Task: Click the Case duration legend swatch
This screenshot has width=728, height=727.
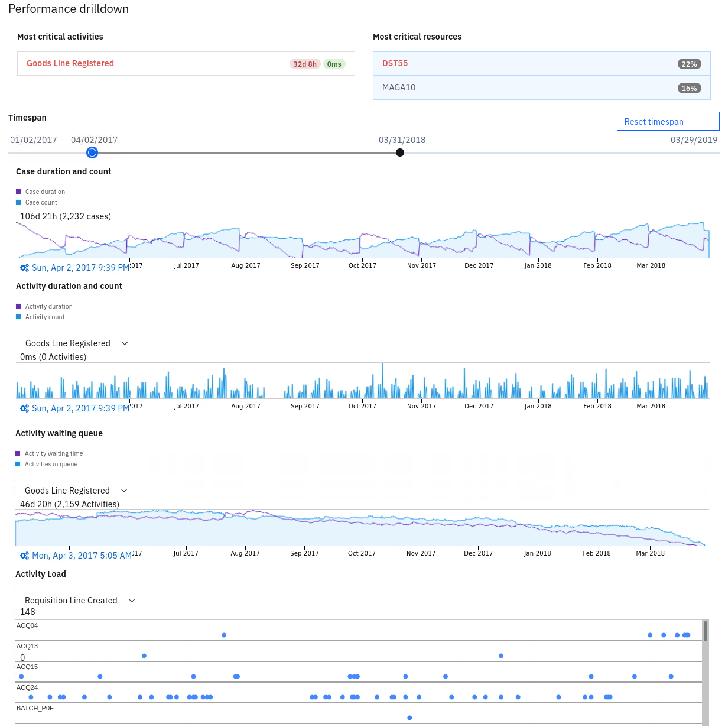Action: pos(18,191)
